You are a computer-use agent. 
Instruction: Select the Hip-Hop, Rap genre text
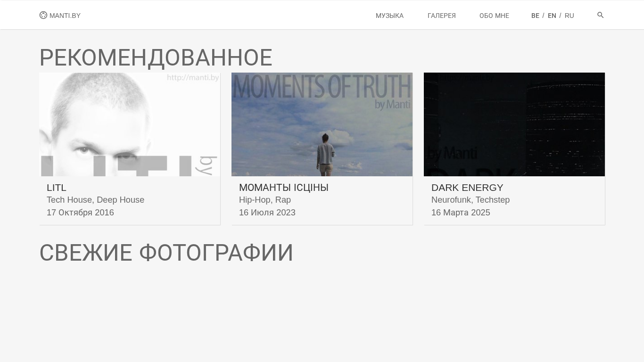pyautogui.click(x=265, y=200)
